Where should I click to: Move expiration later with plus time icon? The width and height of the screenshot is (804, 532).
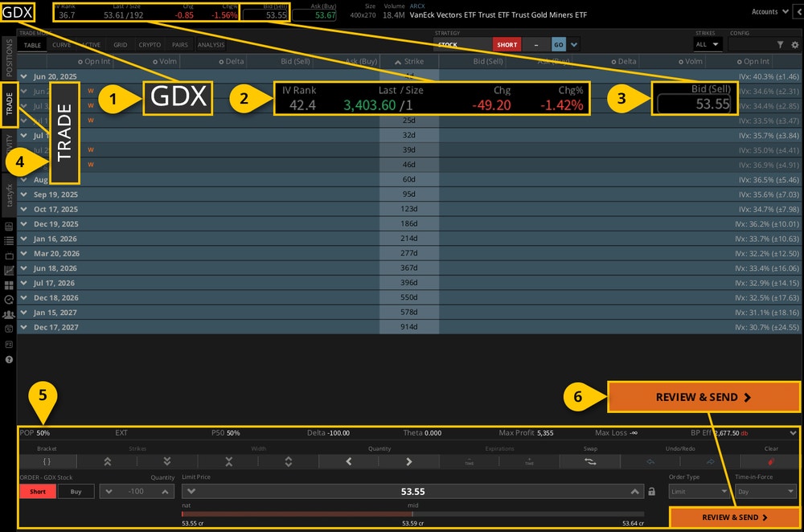click(529, 461)
